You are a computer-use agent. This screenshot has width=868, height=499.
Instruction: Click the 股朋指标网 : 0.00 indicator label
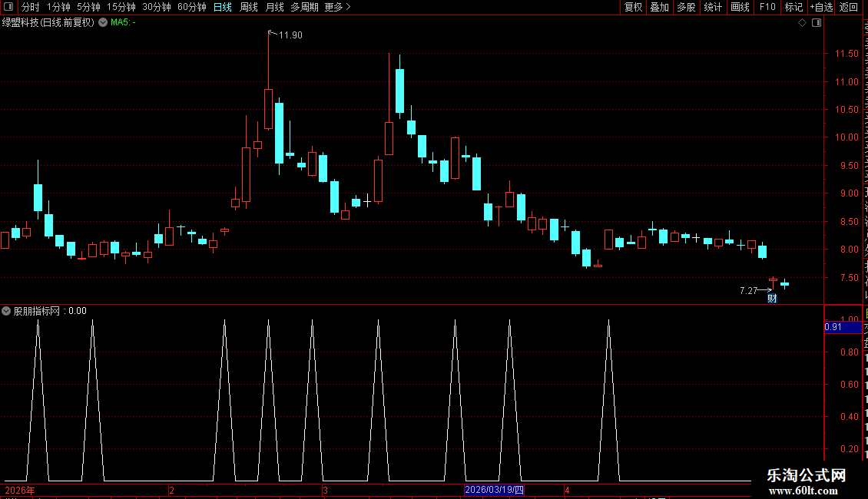[50, 311]
